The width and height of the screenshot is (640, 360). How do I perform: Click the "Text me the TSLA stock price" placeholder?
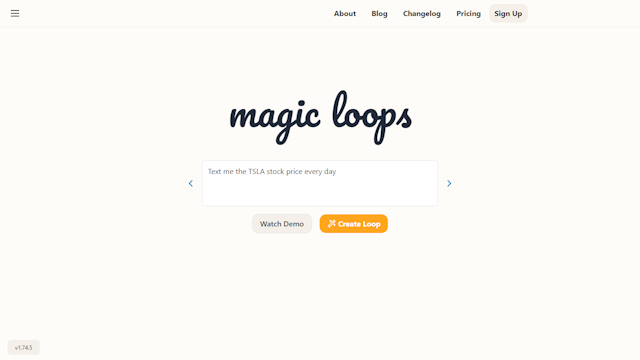(x=255, y=171)
